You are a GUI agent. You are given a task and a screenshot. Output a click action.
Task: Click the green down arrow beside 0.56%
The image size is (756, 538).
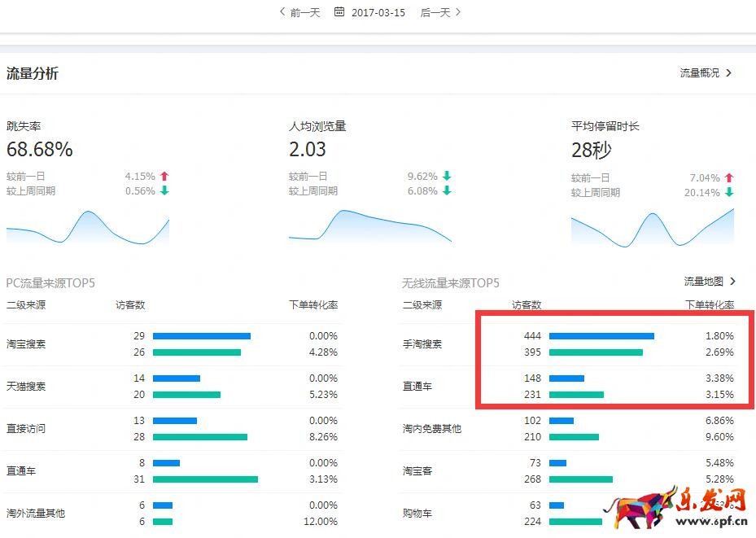click(164, 191)
